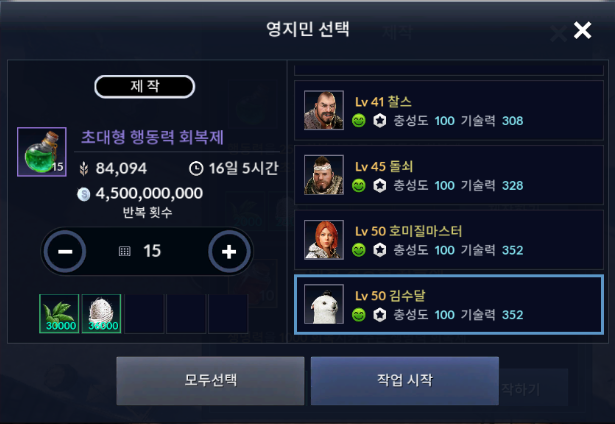
Task: Click the 모두선택 button
Action: 210,380
